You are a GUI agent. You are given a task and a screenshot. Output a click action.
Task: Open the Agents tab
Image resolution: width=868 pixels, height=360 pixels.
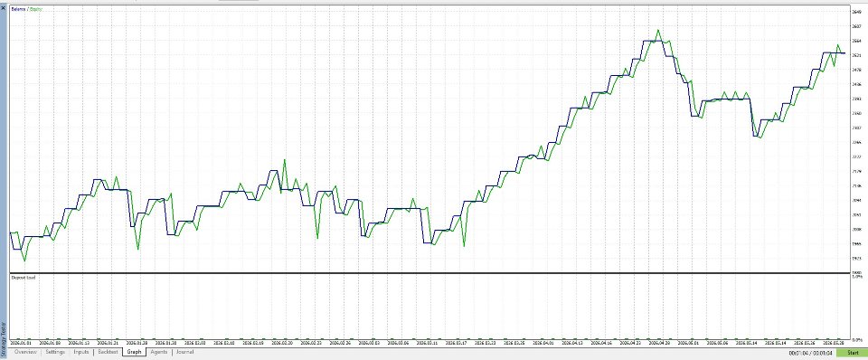159,352
